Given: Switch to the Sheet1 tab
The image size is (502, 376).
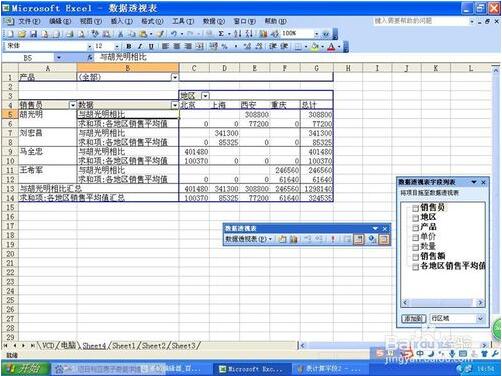Looking at the screenshot, I should pyautogui.click(x=123, y=346).
